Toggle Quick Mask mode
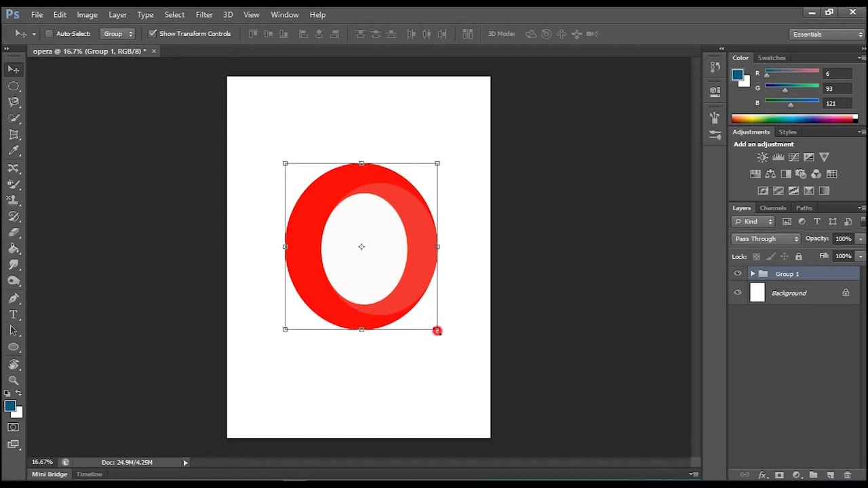This screenshot has width=868, height=488. tap(14, 427)
